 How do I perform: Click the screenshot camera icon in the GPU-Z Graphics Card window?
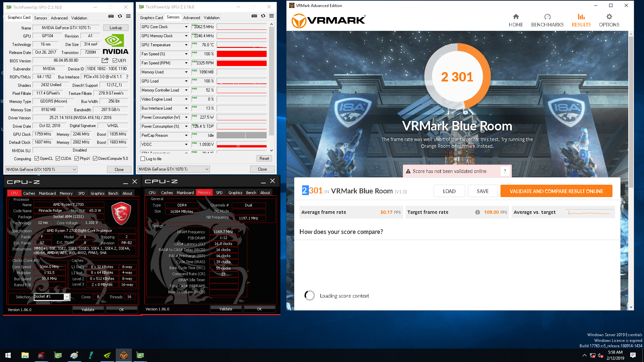(x=111, y=16)
